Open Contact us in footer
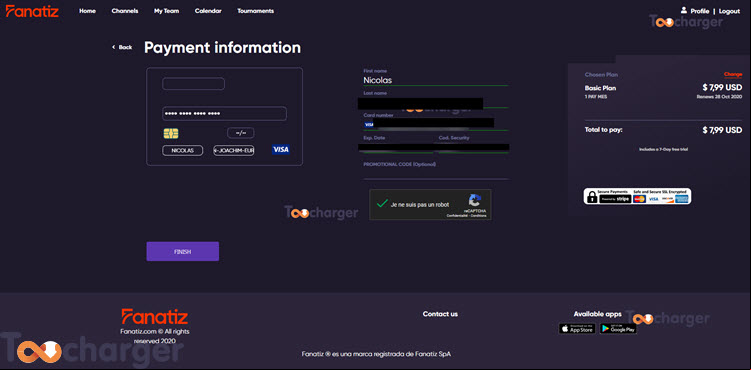Screen dimensions: 751x370 point(440,314)
